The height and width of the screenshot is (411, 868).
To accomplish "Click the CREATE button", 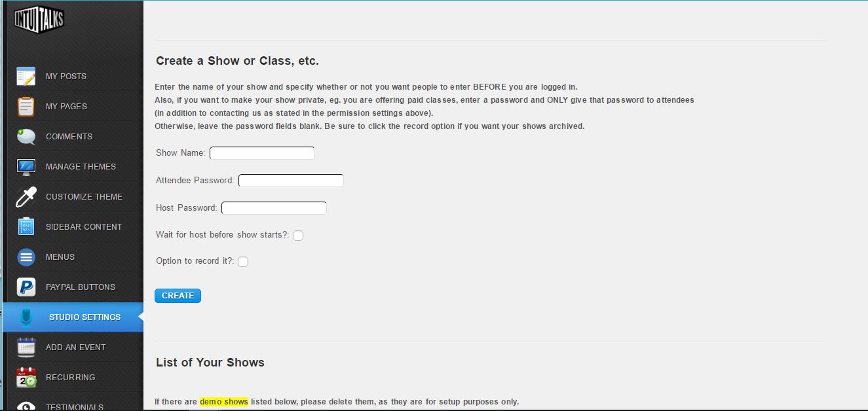I will 178,296.
